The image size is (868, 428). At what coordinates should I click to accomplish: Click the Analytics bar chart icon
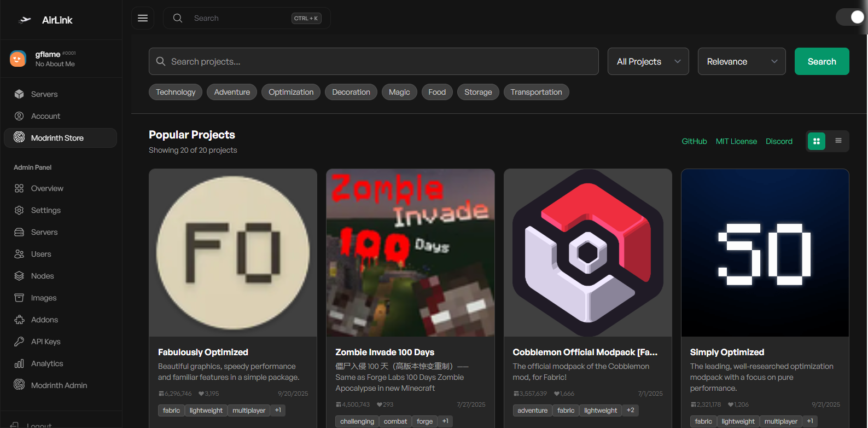coord(19,363)
